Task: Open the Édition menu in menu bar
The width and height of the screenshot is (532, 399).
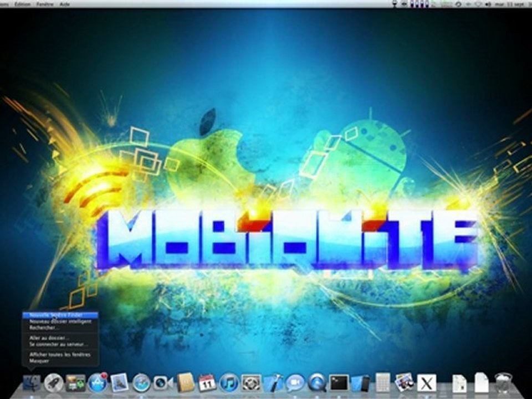Action: pyautogui.click(x=22, y=4)
